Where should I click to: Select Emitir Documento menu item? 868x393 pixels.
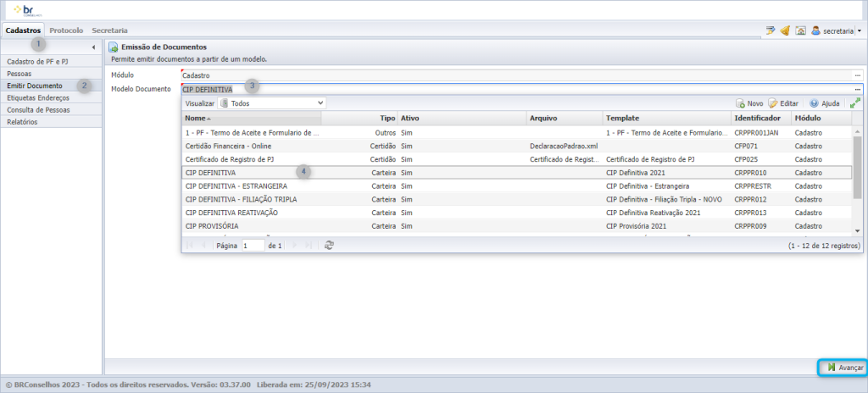pyautogui.click(x=52, y=86)
